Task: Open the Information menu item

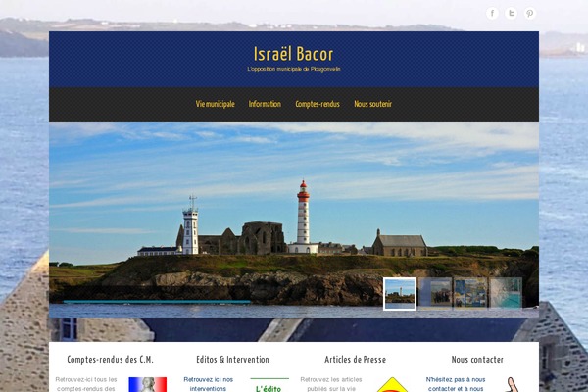Action: point(265,104)
